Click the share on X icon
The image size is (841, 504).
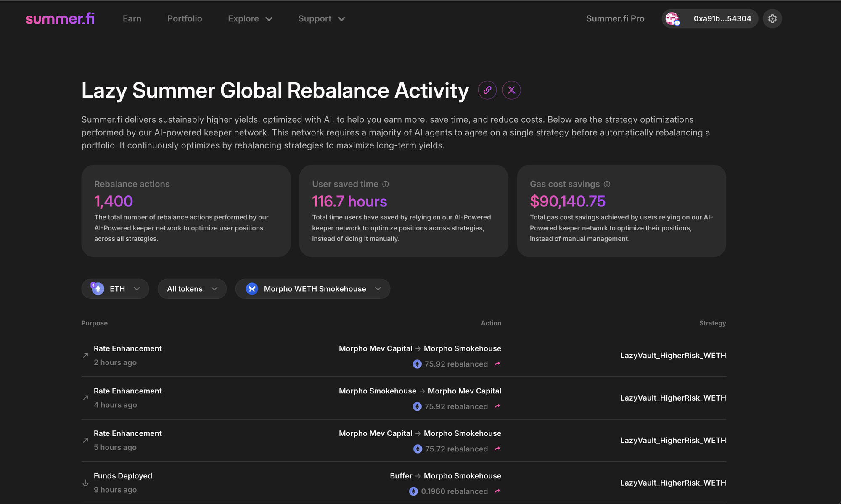[511, 90]
